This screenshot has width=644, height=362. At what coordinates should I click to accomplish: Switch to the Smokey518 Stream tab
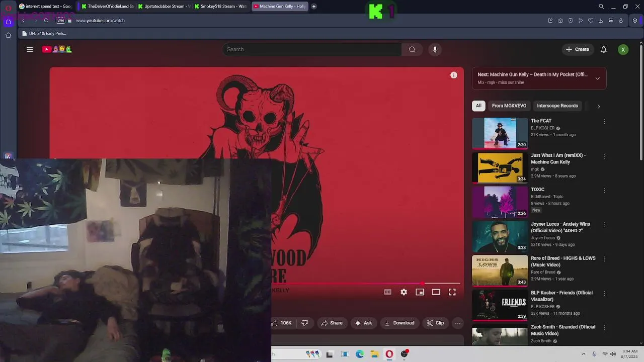pyautogui.click(x=220, y=7)
